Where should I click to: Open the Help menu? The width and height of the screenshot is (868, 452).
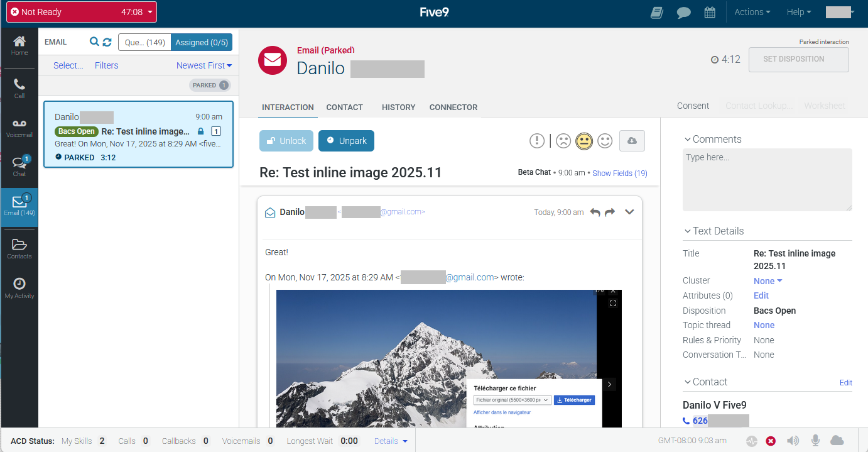pos(799,12)
